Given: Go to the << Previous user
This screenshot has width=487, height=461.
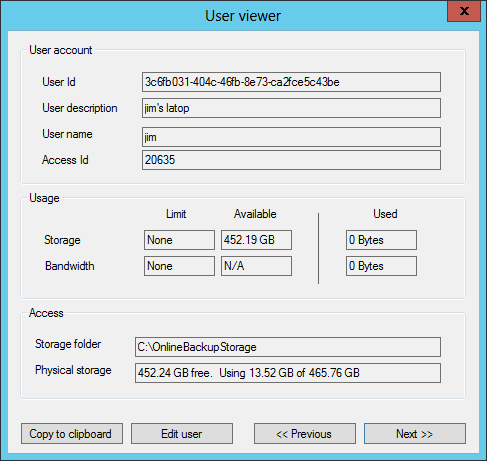Looking at the screenshot, I should click(x=305, y=434).
